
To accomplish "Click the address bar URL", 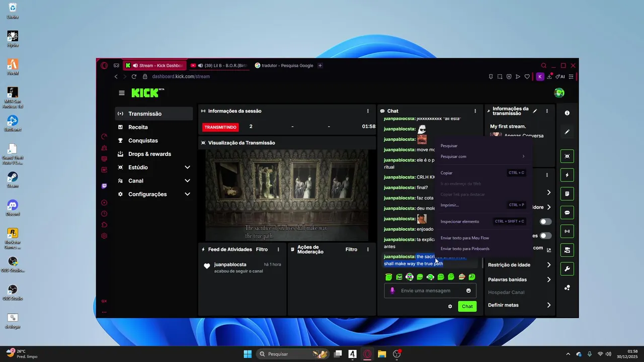I will point(181,76).
